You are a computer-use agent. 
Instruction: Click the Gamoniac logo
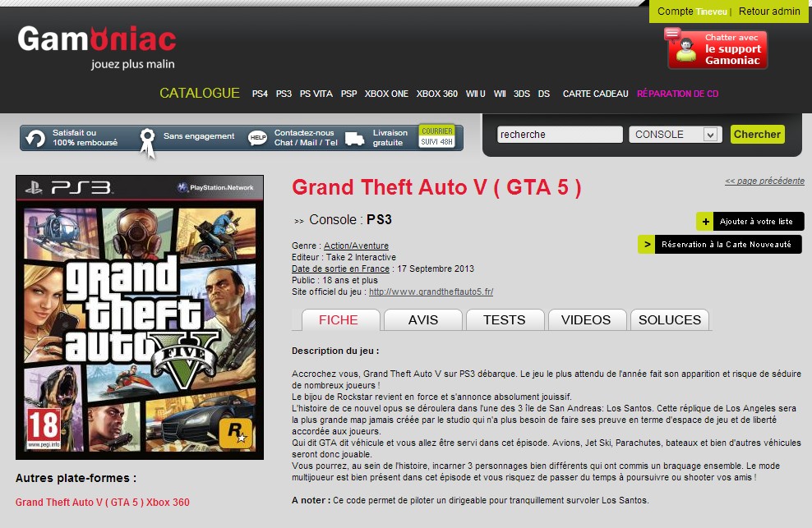click(97, 48)
